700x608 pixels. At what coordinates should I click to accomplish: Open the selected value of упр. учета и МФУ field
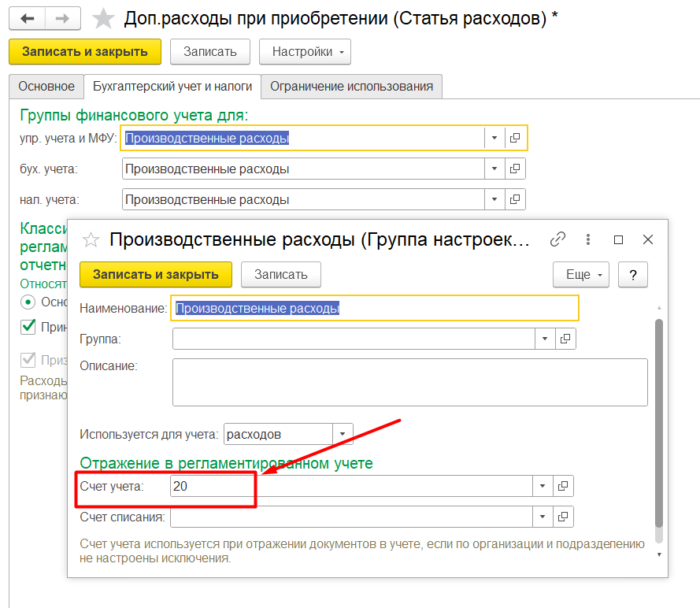515,138
